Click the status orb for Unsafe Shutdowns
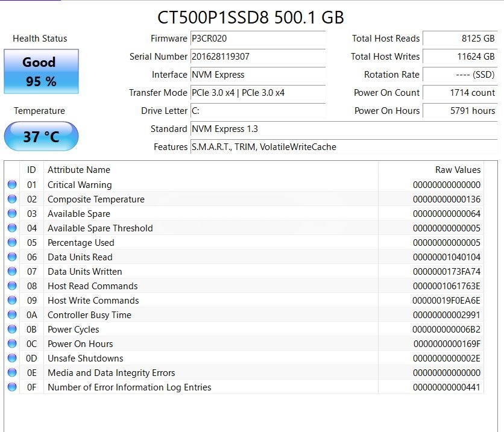Viewport: 504px width, 432px height. coord(12,358)
